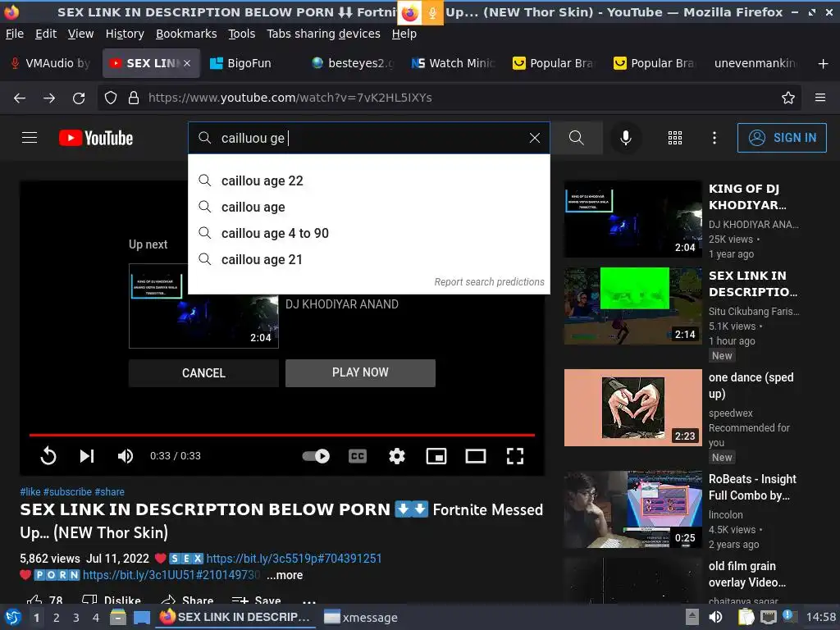The image size is (840, 630).
Task: Open 'Tabs sharing devices' menu
Action: [323, 34]
